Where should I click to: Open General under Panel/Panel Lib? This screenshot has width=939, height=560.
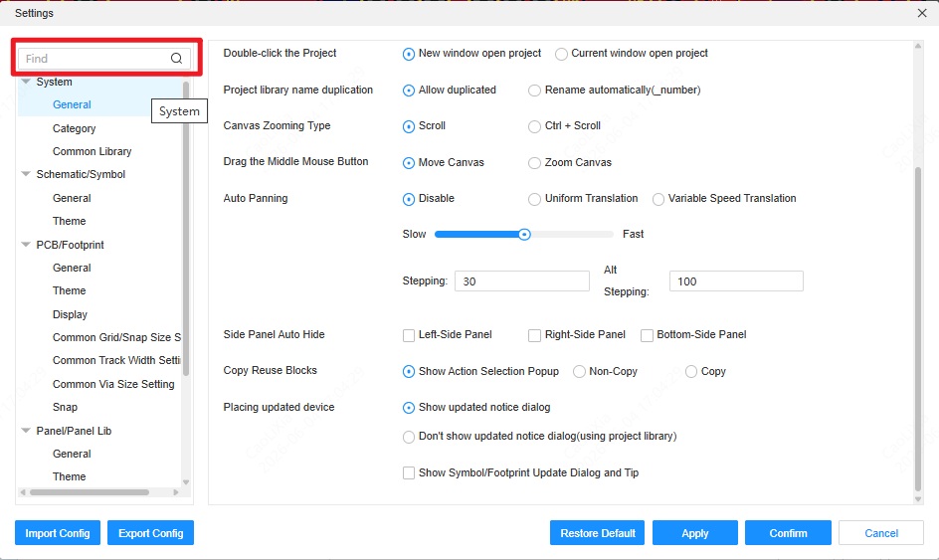coord(72,454)
